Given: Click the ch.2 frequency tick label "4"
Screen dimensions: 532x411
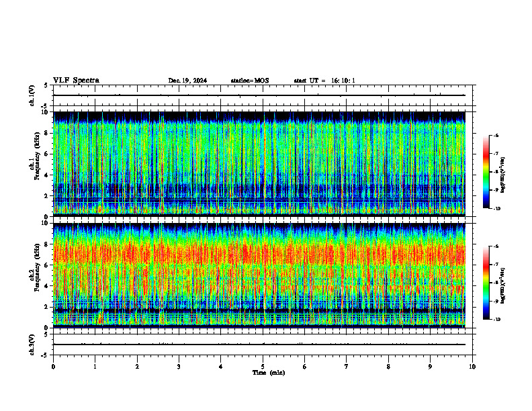Looking at the screenshot, I should click(46, 286).
